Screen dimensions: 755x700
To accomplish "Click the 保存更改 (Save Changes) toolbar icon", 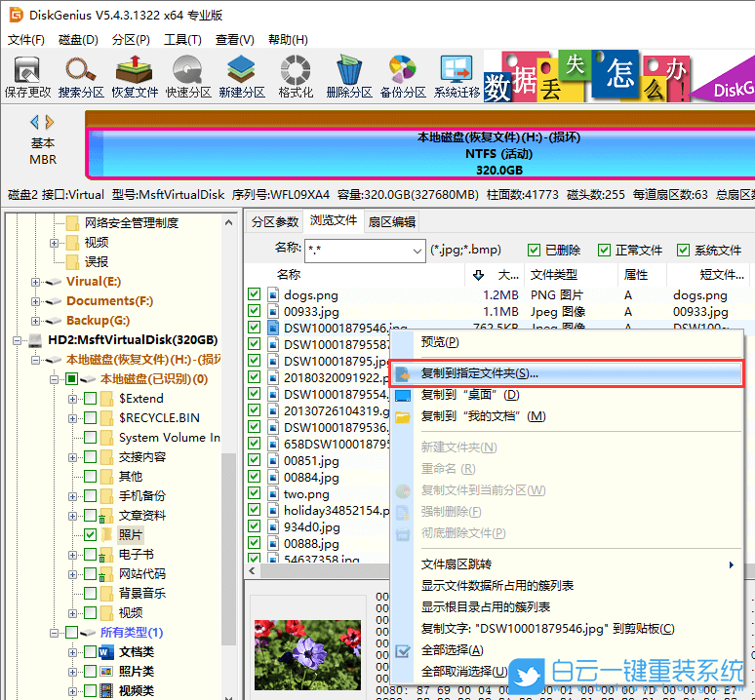I will click(x=27, y=75).
